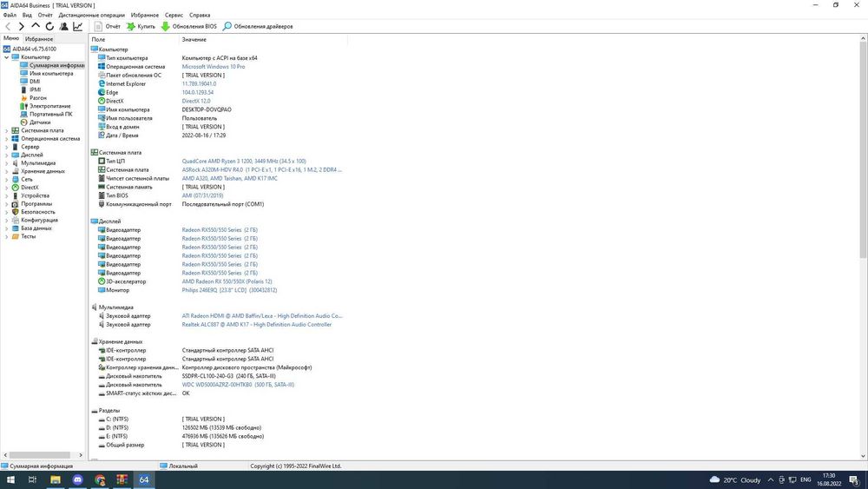Select the DMI tree item

point(35,82)
